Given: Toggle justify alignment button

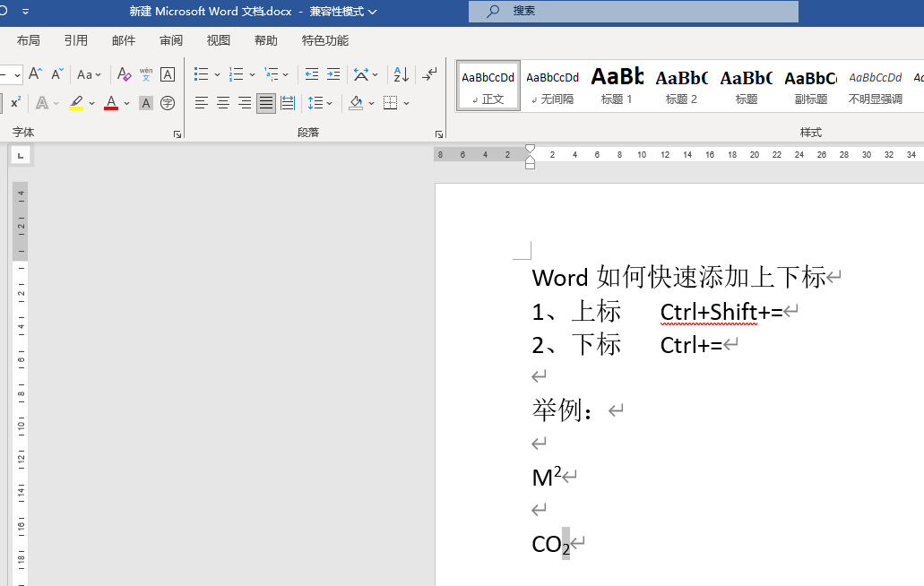Looking at the screenshot, I should 266,103.
